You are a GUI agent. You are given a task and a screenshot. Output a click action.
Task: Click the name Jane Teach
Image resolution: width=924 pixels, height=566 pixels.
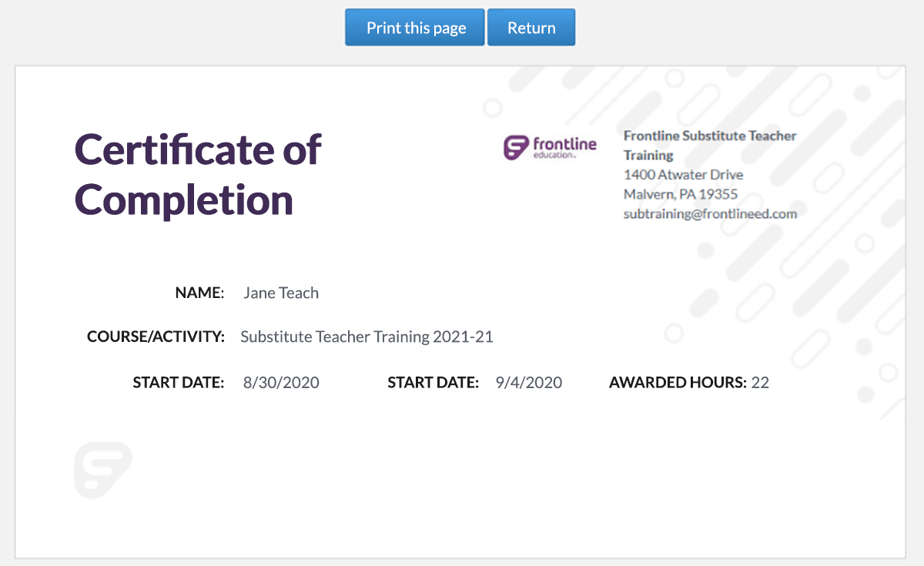(281, 293)
